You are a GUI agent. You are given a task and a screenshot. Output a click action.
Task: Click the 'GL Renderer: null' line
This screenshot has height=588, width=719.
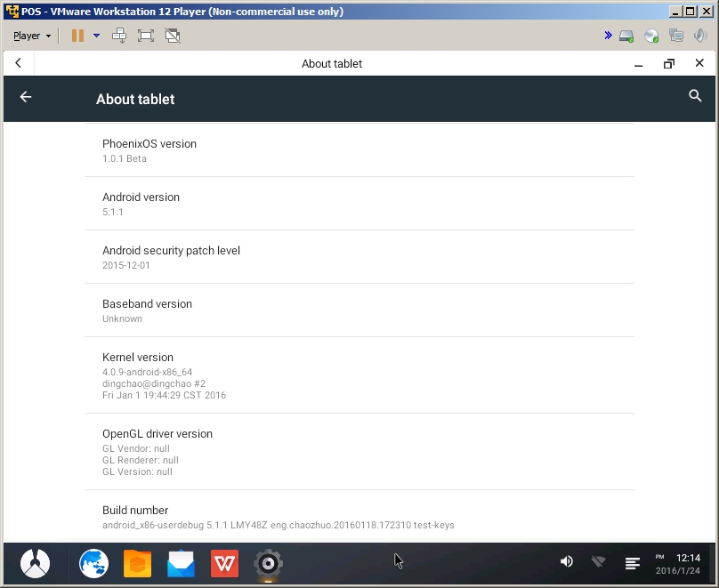[141, 460]
